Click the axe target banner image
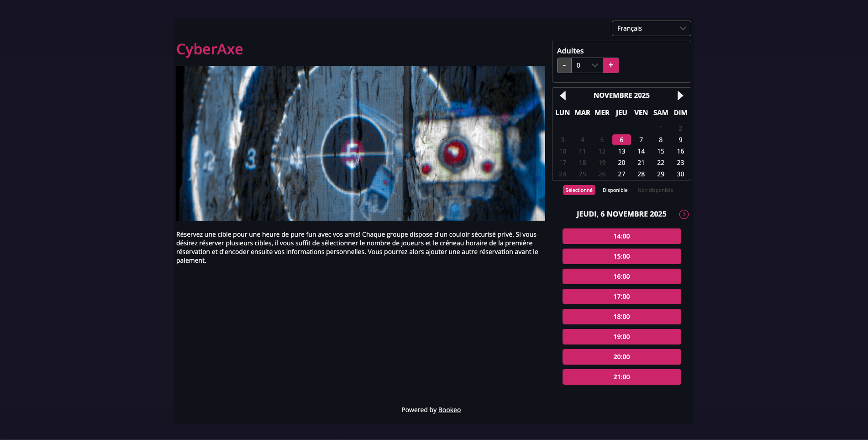This screenshot has width=868, height=440. click(360, 143)
